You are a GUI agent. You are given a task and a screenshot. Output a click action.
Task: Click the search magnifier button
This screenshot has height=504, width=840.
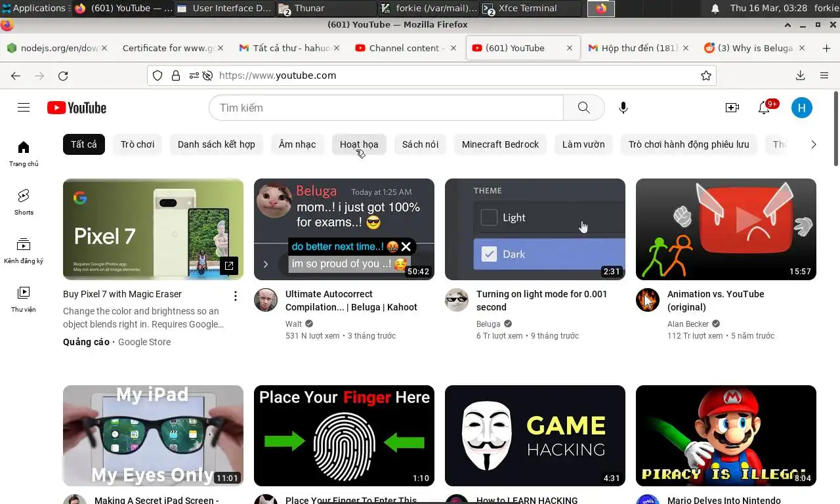(x=583, y=108)
